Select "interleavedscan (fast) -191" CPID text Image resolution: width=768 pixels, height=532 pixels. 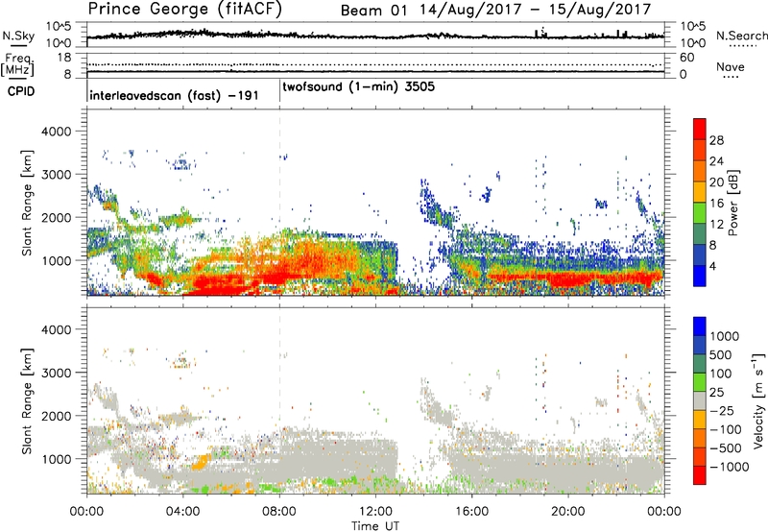click(x=174, y=95)
